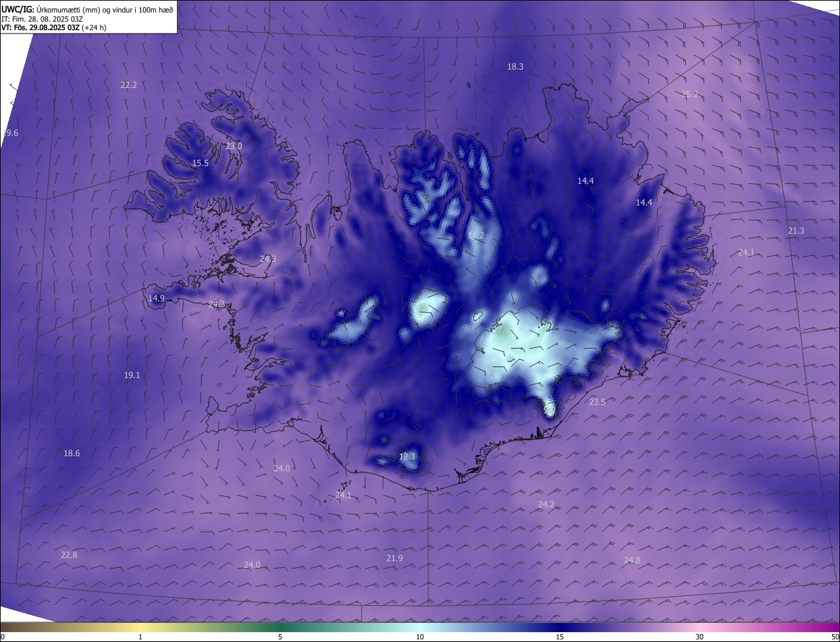Click the 21.3 value off the east
The width and height of the screenshot is (840, 642).
point(795,230)
